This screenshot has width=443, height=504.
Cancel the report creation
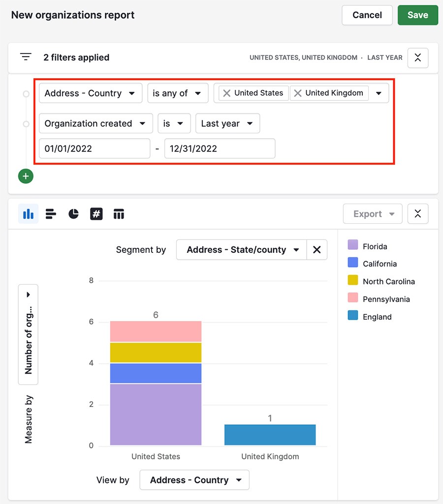click(367, 15)
